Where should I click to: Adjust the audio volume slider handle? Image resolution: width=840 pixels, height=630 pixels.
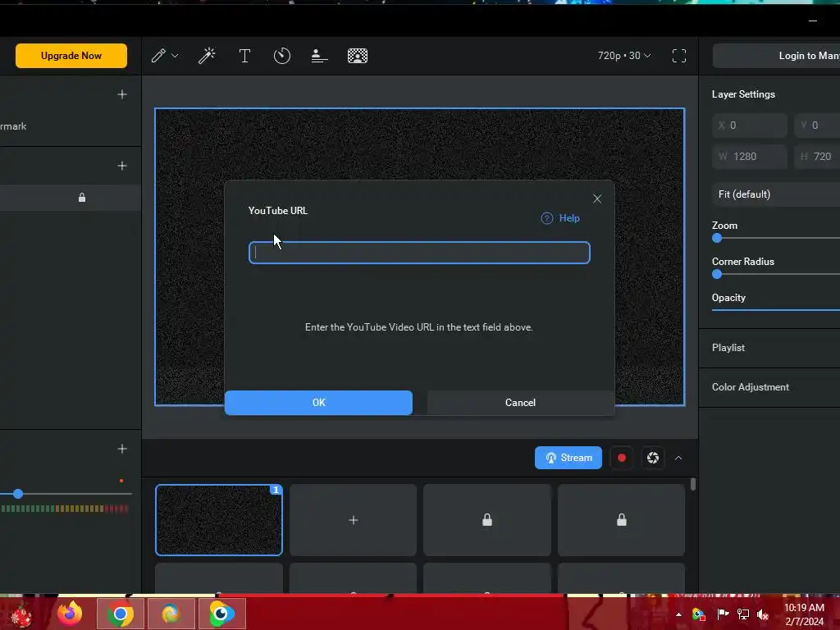[18, 494]
